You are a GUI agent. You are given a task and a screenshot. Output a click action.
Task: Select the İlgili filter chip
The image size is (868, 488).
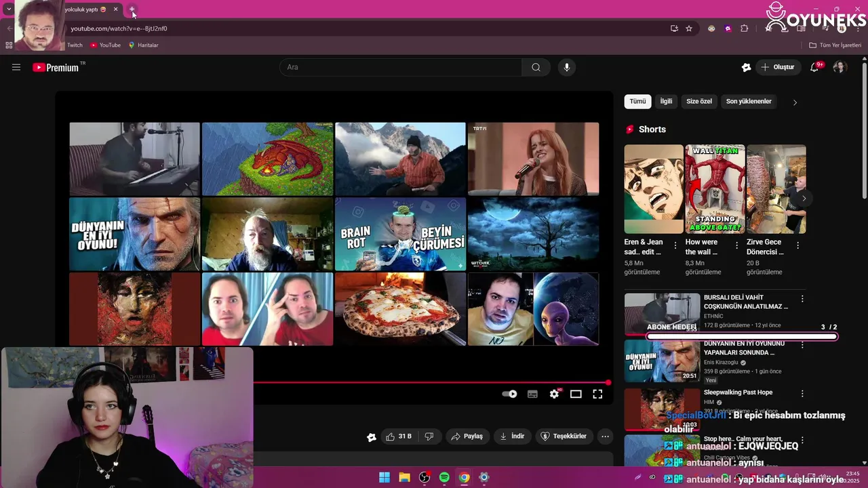click(x=666, y=102)
